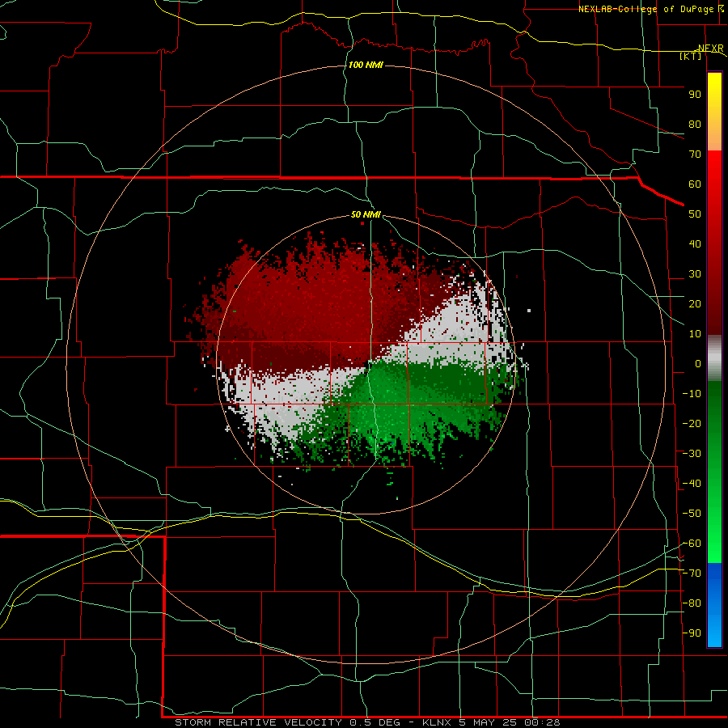
Task: Click the 00:28 timestamp in the caption
Action: click(542, 722)
